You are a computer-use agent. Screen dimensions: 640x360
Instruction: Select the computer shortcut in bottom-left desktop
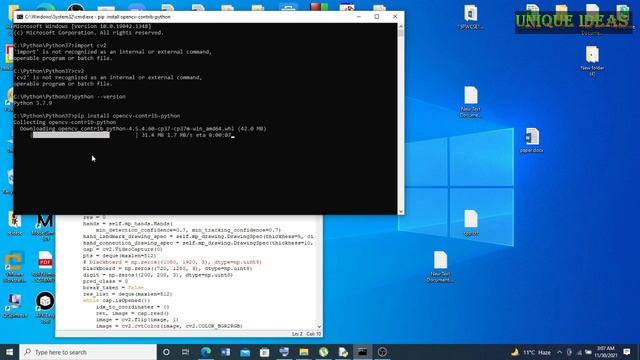pos(15,305)
